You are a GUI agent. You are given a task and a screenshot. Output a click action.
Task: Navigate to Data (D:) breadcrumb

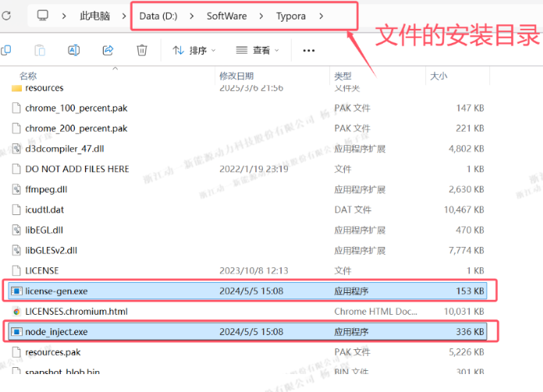[x=158, y=16]
